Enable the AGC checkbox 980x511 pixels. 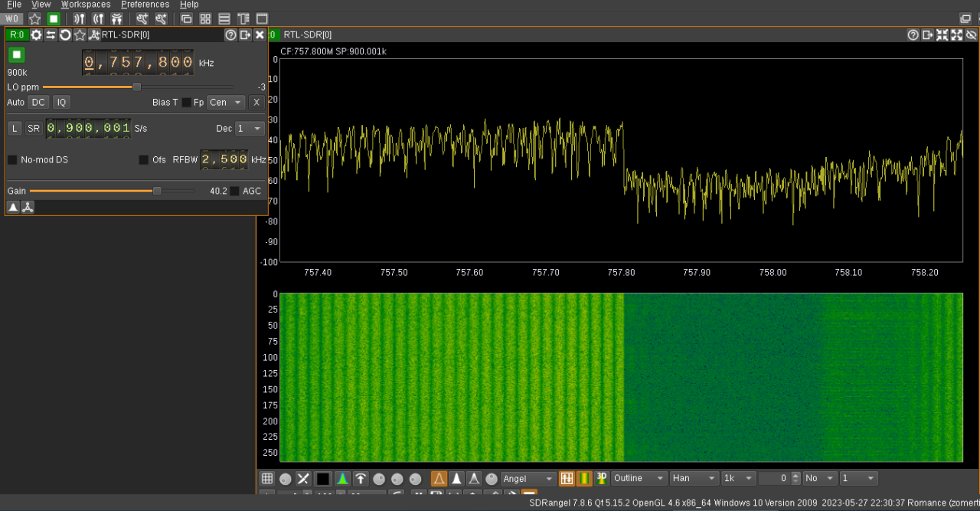pyautogui.click(x=235, y=191)
